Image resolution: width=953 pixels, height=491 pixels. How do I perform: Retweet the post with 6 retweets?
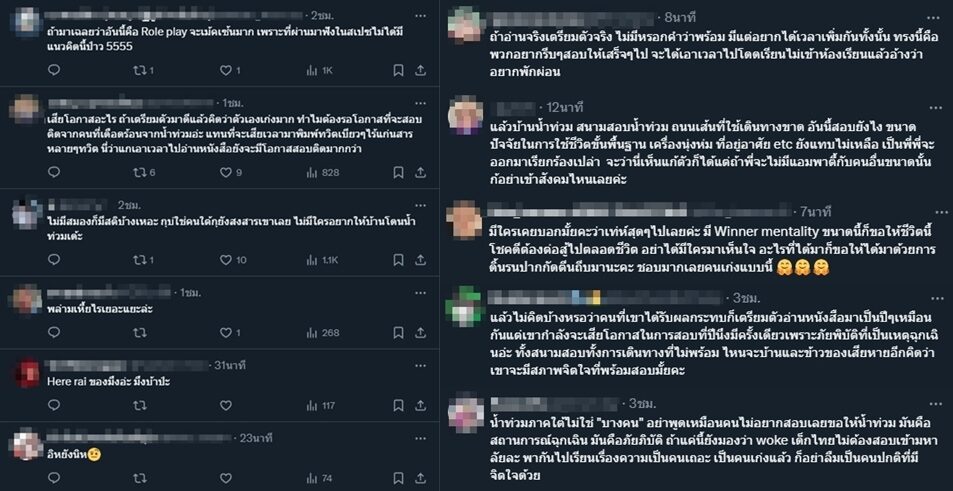pyautogui.click(x=145, y=173)
